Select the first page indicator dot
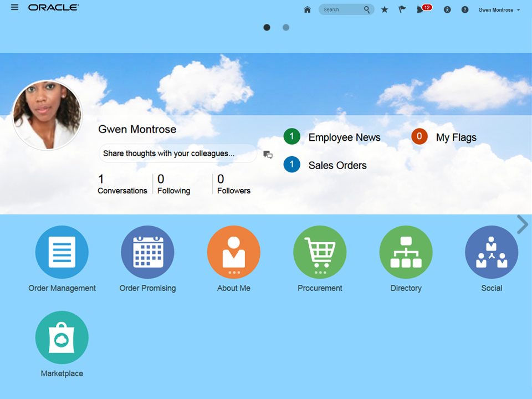This screenshot has height=399, width=532. [267, 28]
